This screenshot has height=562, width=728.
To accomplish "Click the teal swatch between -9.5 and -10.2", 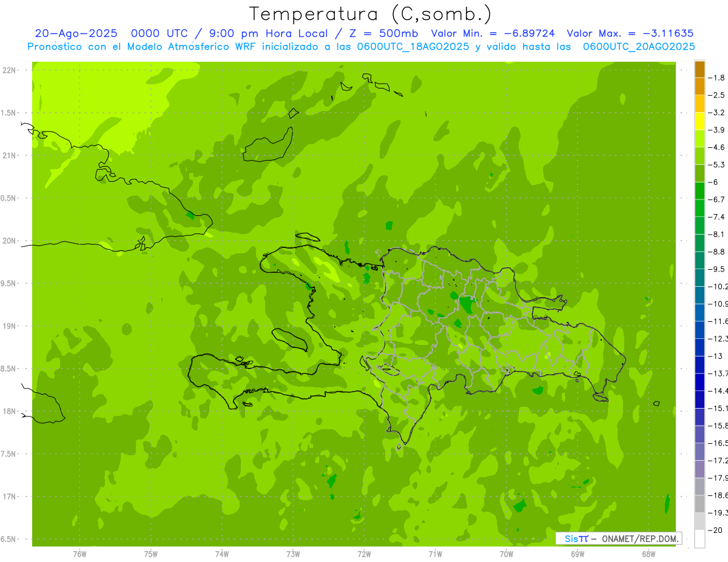I will 699,278.
